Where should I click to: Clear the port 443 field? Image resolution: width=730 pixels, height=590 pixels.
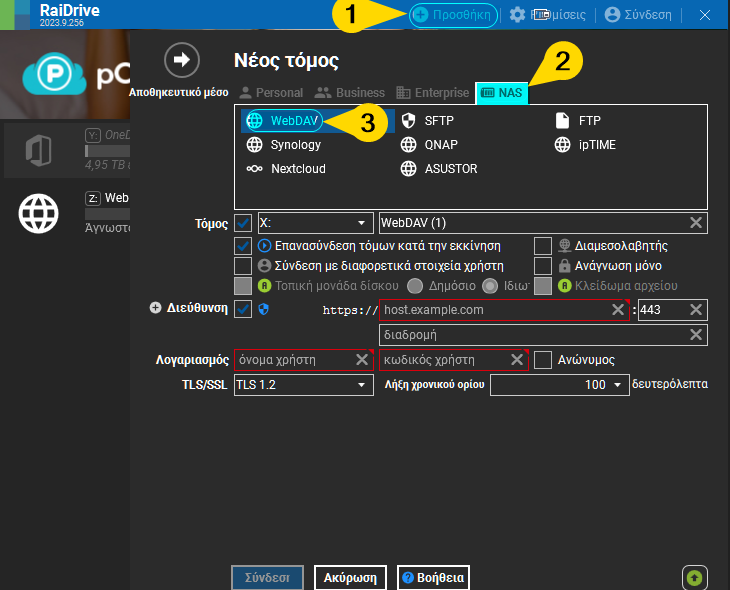[696, 310]
